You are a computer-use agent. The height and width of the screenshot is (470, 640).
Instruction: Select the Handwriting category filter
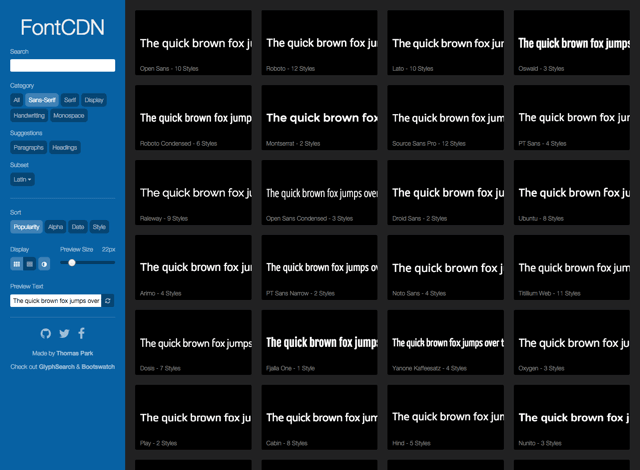(29, 115)
